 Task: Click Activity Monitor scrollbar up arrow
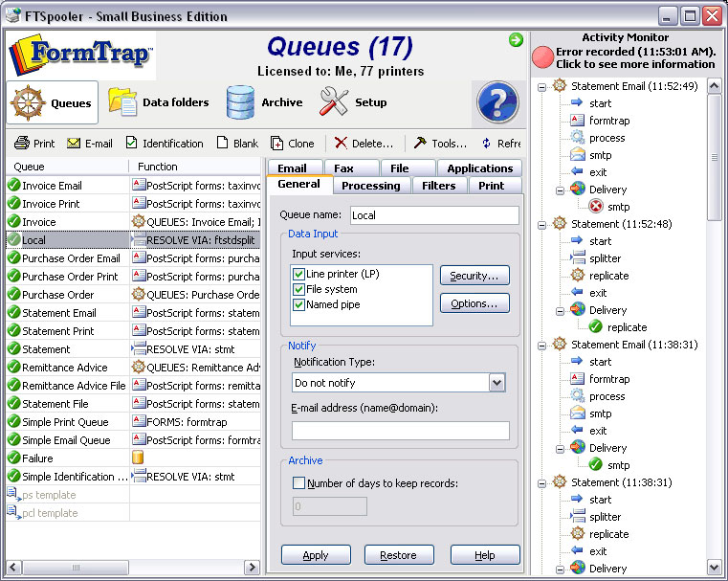pyautogui.click(x=714, y=85)
